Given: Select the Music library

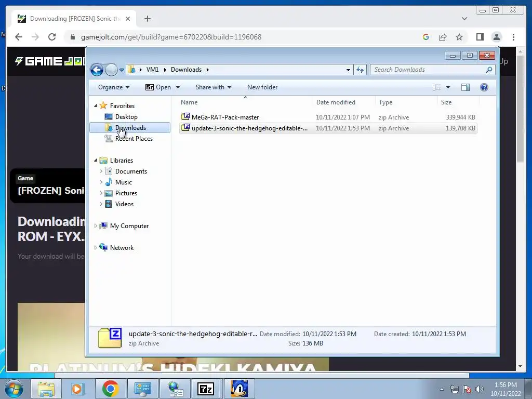Looking at the screenshot, I should (124, 182).
